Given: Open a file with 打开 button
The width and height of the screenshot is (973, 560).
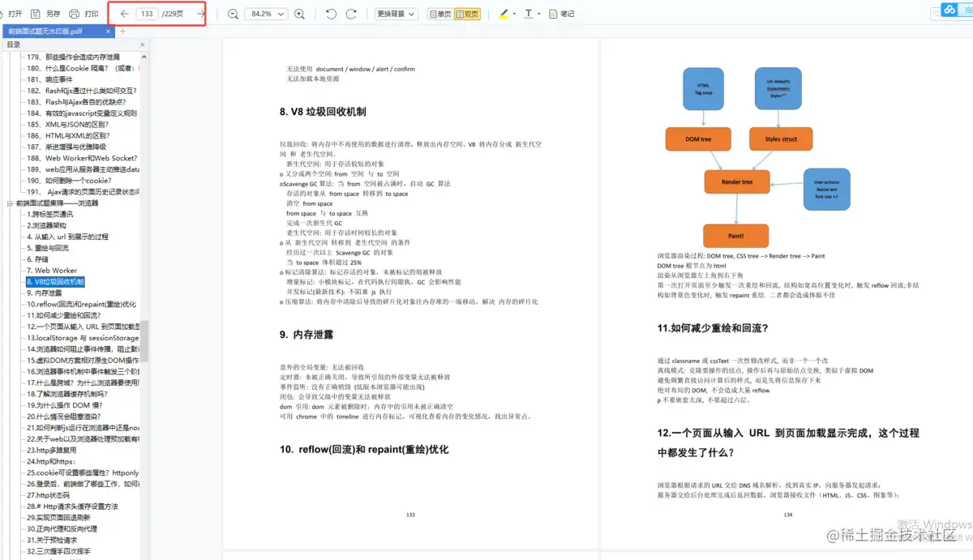Looking at the screenshot, I should (11, 14).
